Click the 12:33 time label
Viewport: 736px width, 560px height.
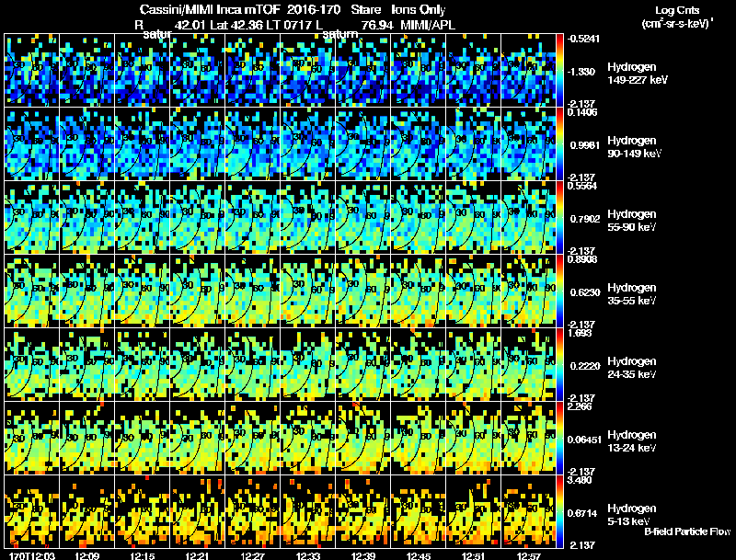point(308,556)
